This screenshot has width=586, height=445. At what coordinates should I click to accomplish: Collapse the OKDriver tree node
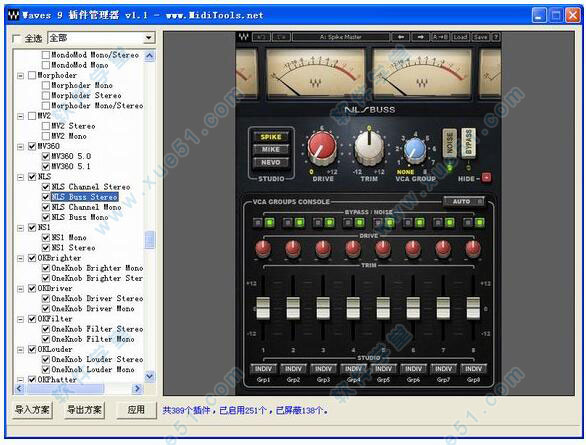[x=21, y=289]
